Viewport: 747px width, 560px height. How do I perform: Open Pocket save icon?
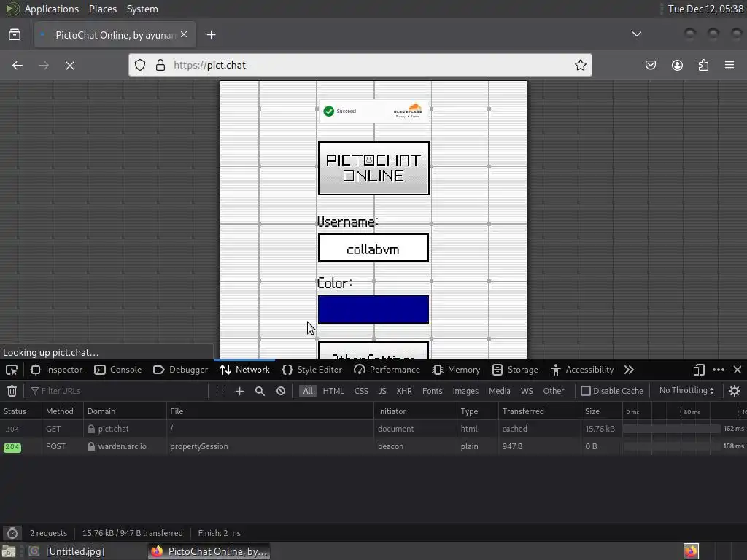pyautogui.click(x=650, y=65)
